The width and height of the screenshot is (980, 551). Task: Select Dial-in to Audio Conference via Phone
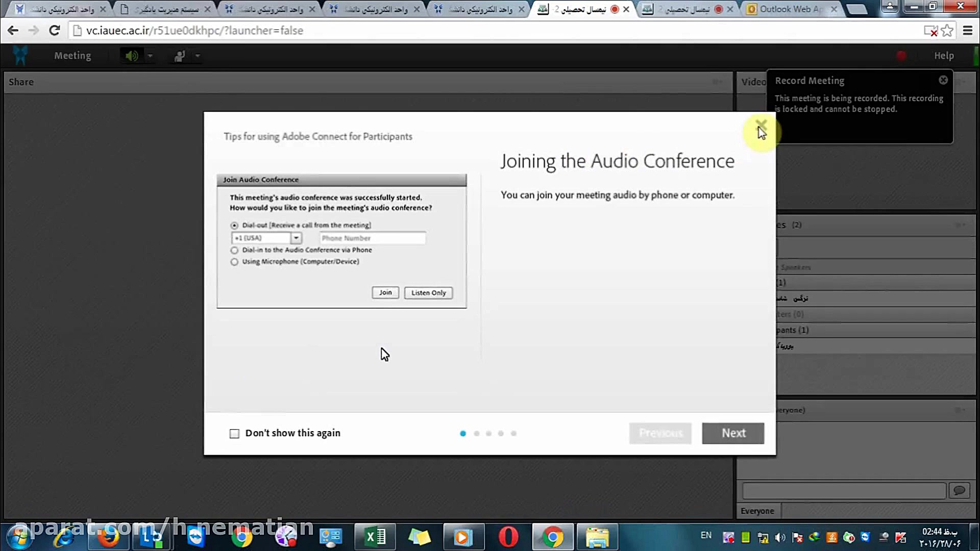click(234, 250)
